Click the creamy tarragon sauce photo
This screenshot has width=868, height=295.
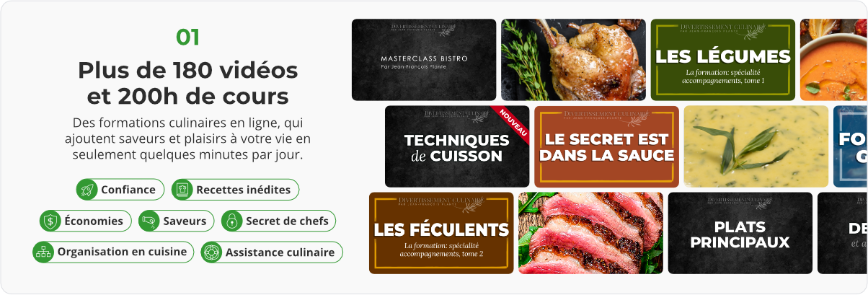(756, 146)
